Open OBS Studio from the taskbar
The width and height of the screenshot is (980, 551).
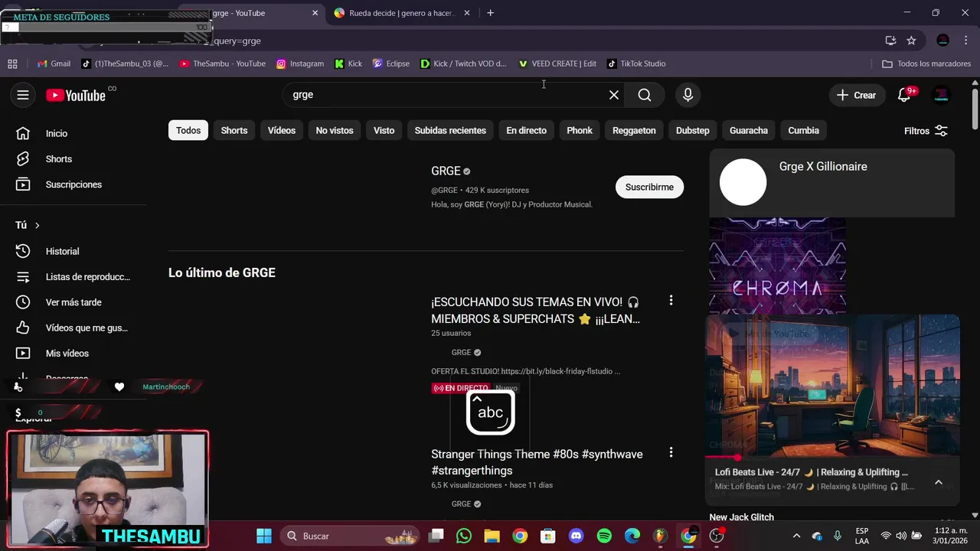[717, 536]
